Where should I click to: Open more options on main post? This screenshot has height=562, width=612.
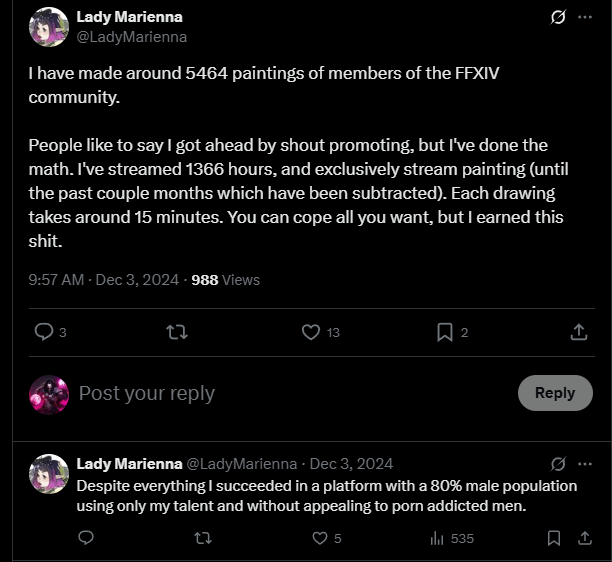click(x=585, y=18)
